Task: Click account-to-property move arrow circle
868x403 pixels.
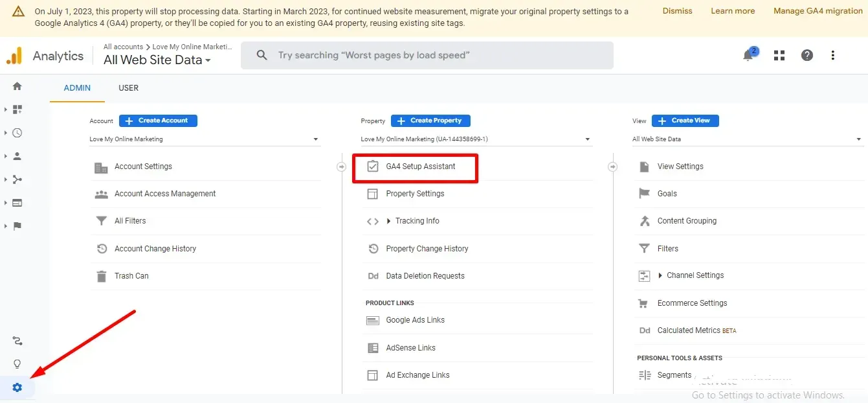Action: pos(342,167)
